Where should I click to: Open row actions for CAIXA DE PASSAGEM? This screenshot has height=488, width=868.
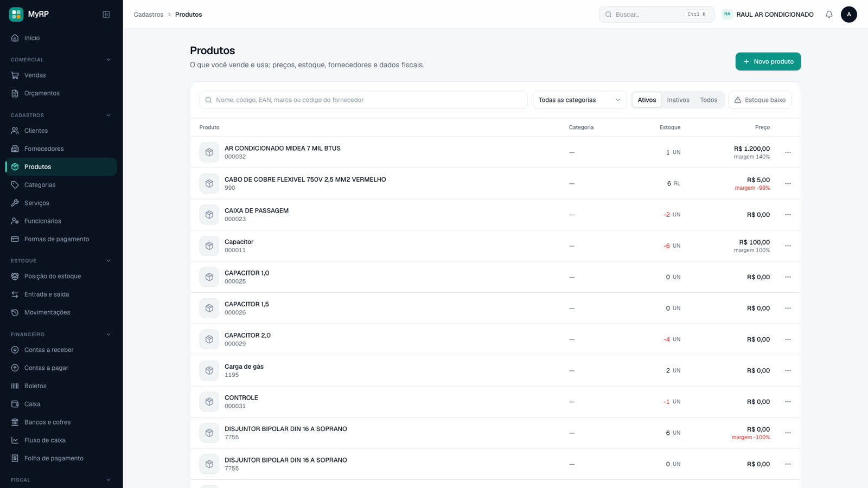(788, 215)
